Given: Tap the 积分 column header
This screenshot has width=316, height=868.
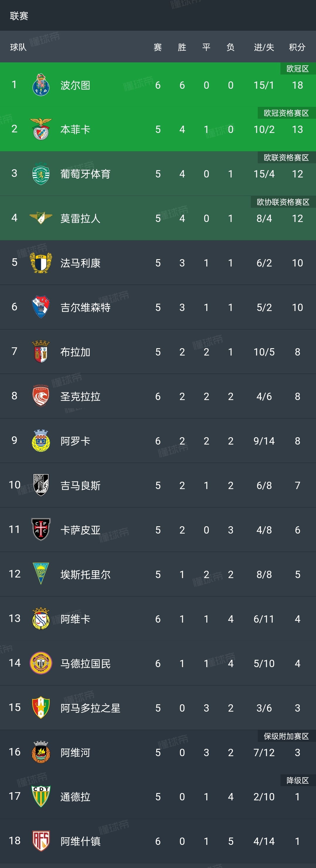Looking at the screenshot, I should (297, 47).
